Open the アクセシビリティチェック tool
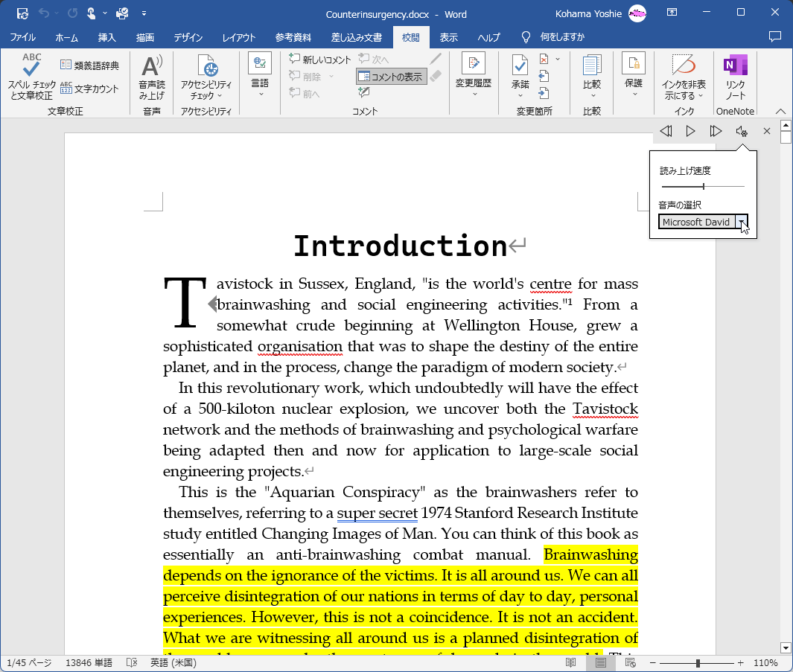 [206, 77]
